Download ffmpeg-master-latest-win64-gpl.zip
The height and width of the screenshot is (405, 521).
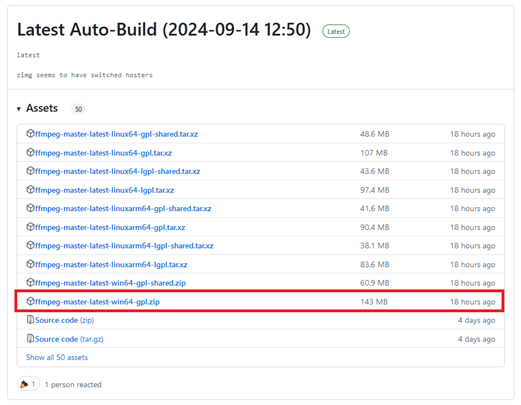click(x=97, y=302)
